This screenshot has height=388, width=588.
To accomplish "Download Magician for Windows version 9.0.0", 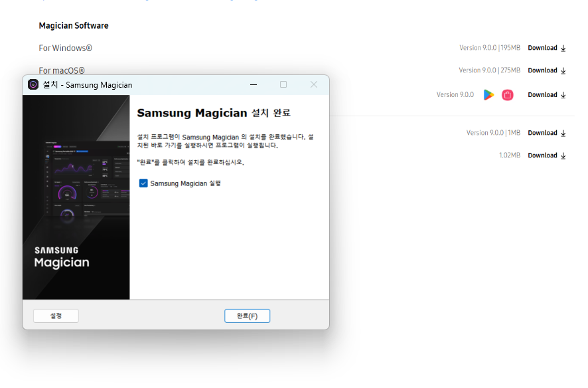I will coord(547,48).
